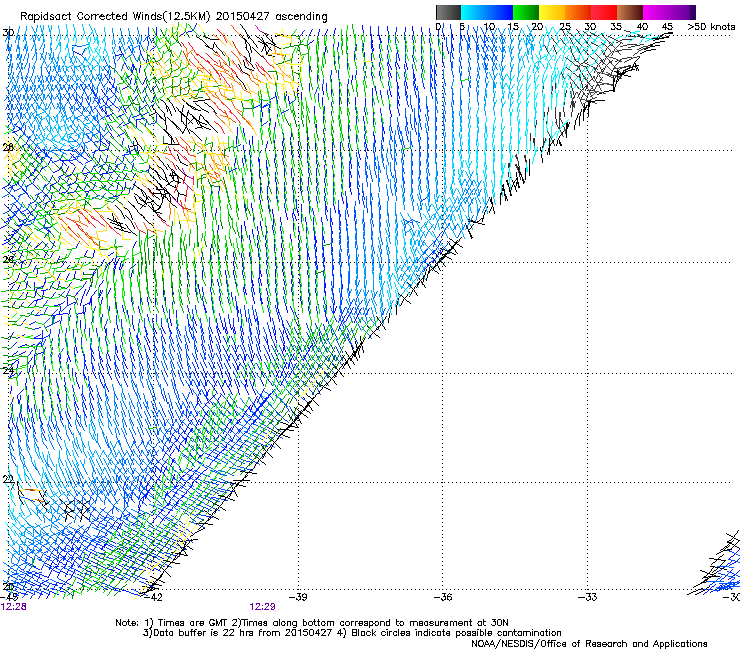This screenshot has width=740, height=650.
Task: Click the longitude label '-33' on bottom axis
Action: [x=588, y=597]
